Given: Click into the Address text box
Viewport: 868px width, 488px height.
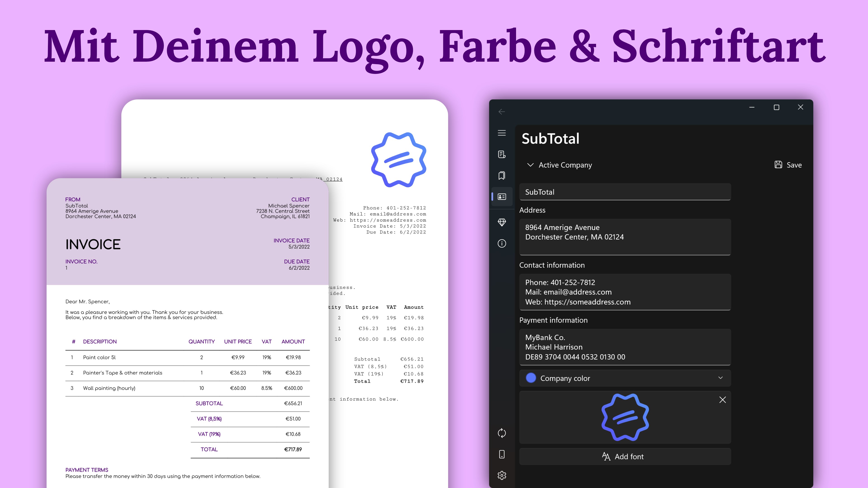Looking at the screenshot, I should coord(625,237).
